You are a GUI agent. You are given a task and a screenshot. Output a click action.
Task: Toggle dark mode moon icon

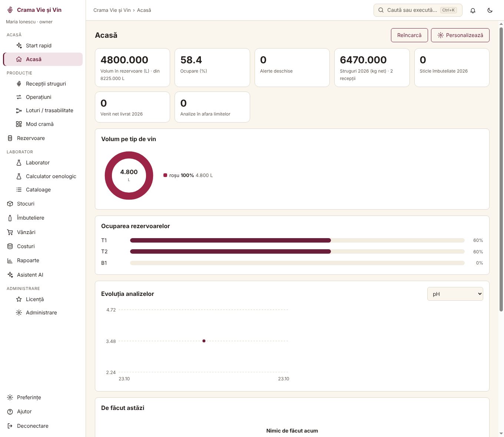(x=490, y=10)
